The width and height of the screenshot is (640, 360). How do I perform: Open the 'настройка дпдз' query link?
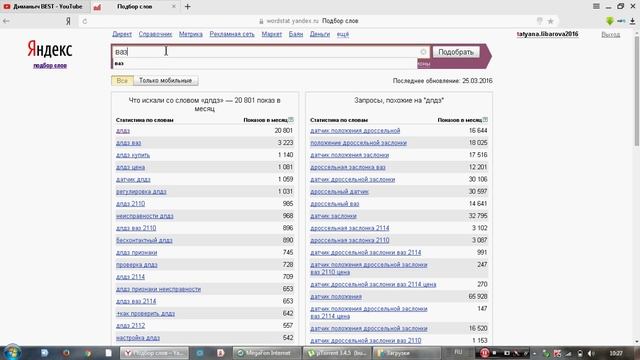(138, 338)
